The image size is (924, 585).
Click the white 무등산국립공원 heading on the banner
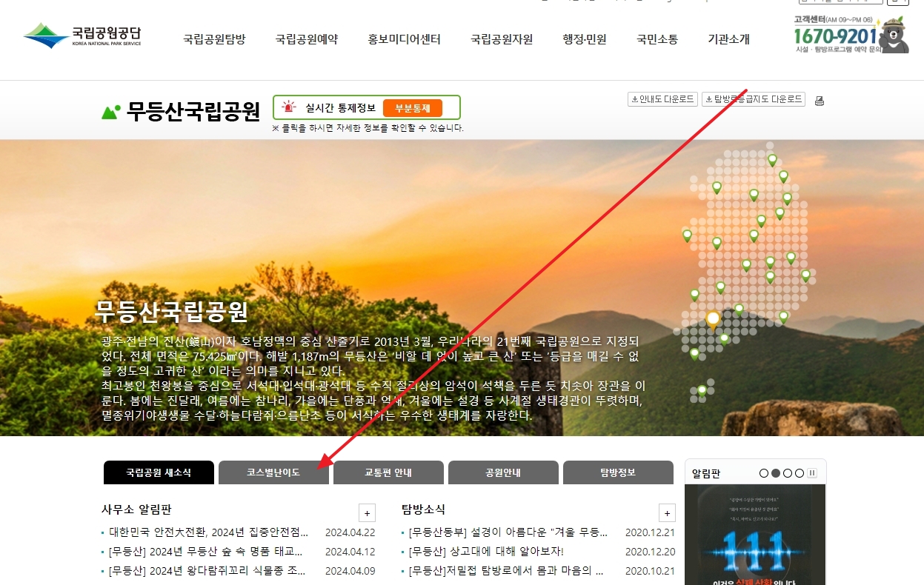[171, 311]
